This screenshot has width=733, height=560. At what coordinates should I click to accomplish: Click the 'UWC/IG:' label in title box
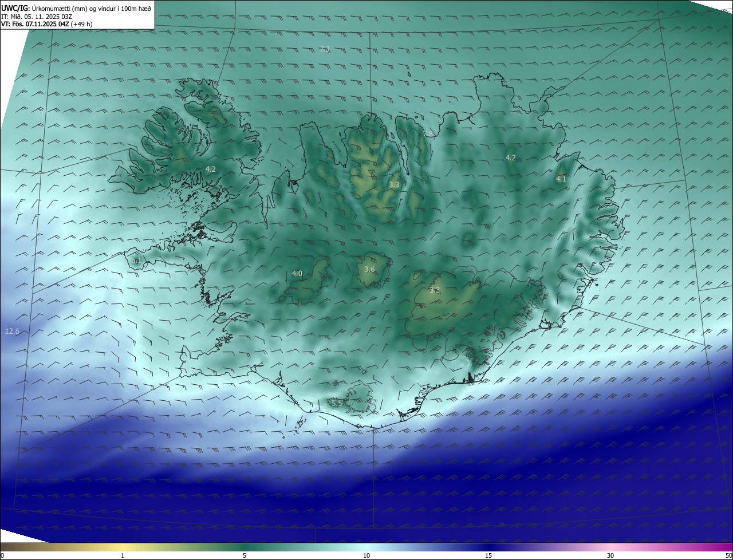tap(15, 8)
